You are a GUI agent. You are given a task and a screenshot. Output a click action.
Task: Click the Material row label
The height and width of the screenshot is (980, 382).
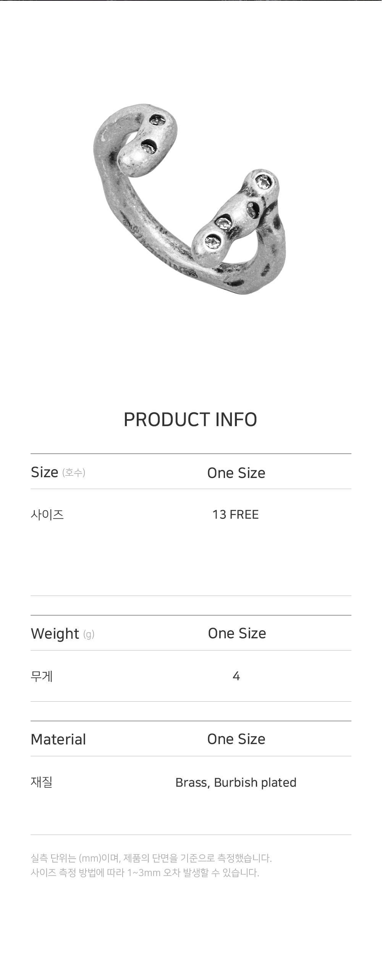(58, 739)
